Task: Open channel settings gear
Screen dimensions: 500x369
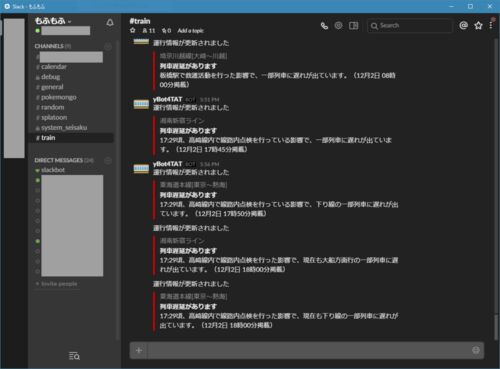Action: pos(338,26)
